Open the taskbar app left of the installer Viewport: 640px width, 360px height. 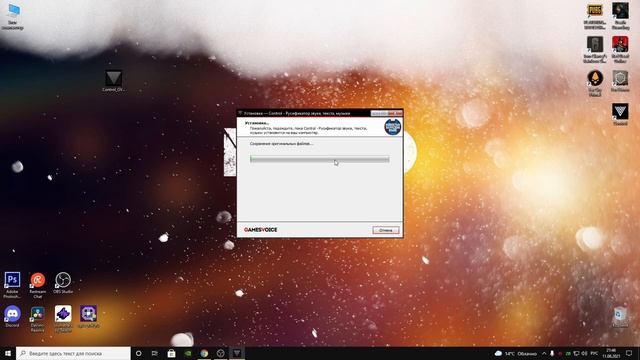(220, 353)
